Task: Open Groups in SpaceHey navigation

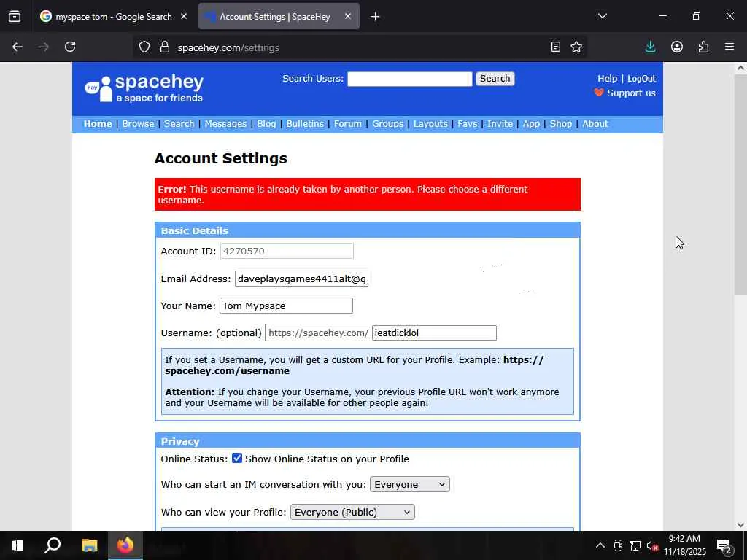Action: [x=388, y=124]
